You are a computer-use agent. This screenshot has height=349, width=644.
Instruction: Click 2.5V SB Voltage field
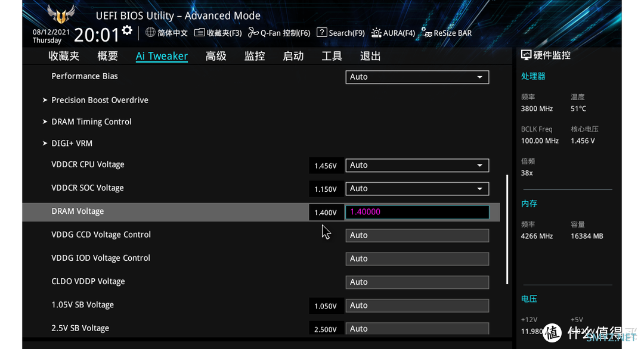[x=417, y=329]
